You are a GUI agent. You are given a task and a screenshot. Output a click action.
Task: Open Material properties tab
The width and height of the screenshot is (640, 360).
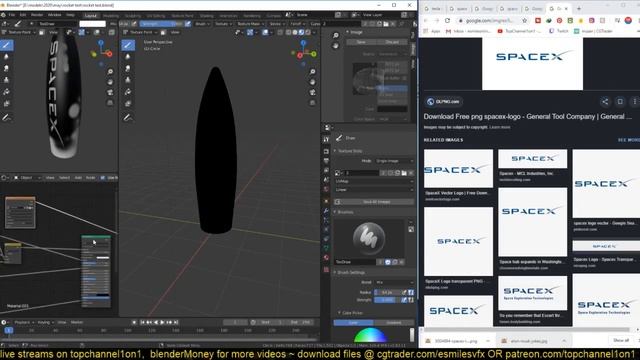point(326,258)
